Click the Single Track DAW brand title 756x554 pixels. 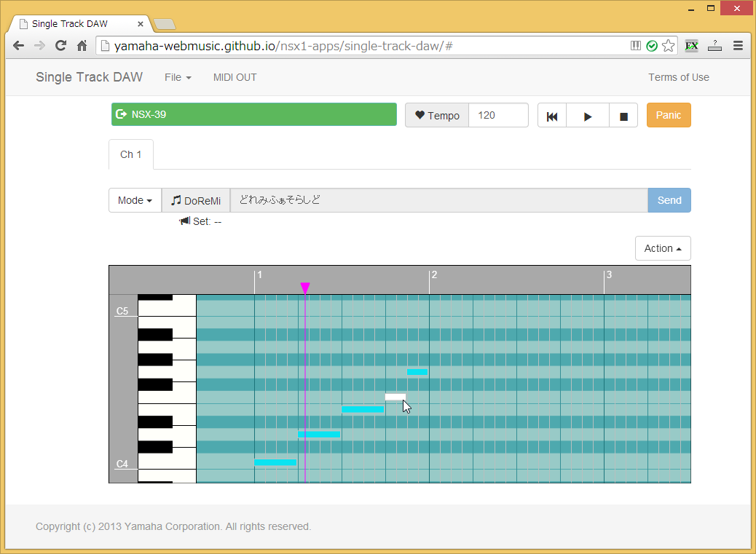pyautogui.click(x=89, y=78)
